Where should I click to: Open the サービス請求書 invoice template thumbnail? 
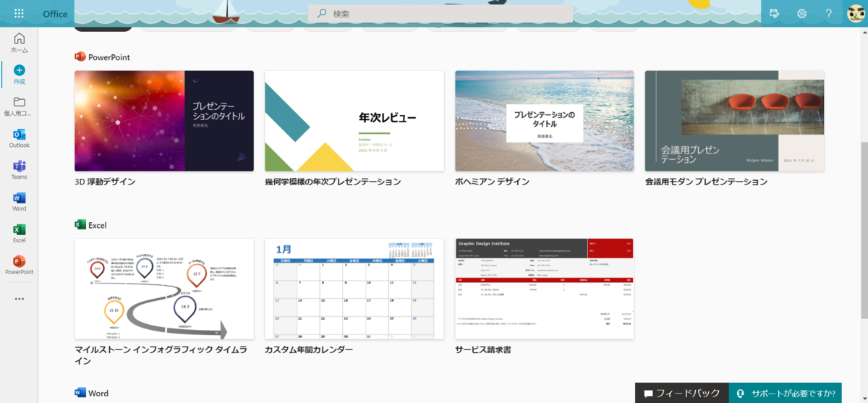[545, 289]
